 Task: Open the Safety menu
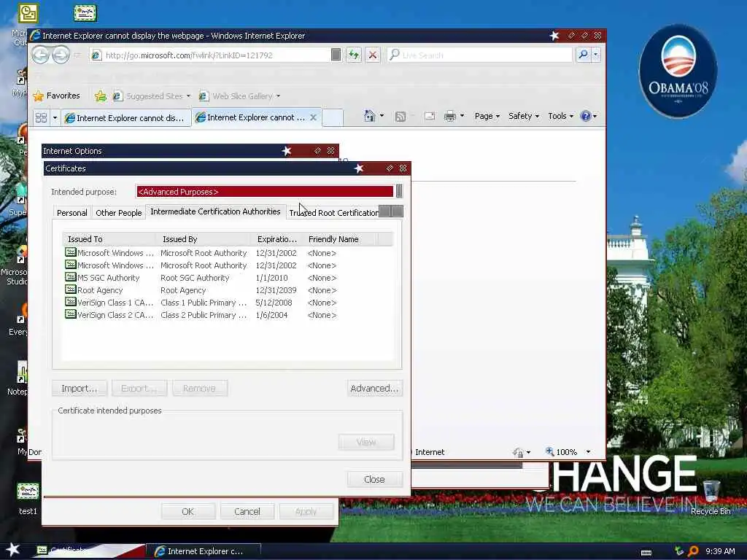524,116
